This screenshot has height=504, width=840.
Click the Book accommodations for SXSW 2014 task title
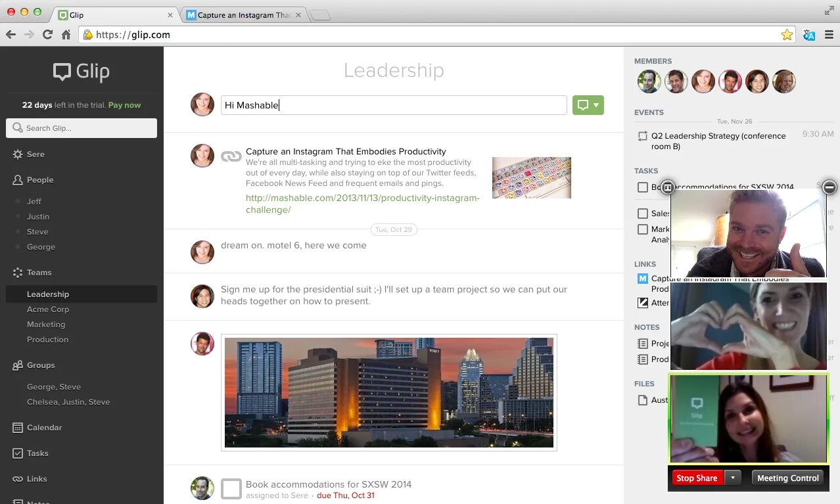coord(329,484)
